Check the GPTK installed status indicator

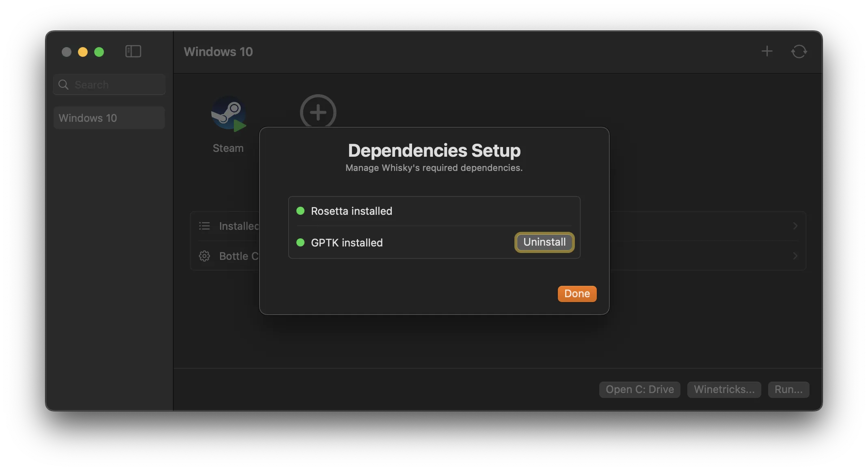(x=300, y=242)
